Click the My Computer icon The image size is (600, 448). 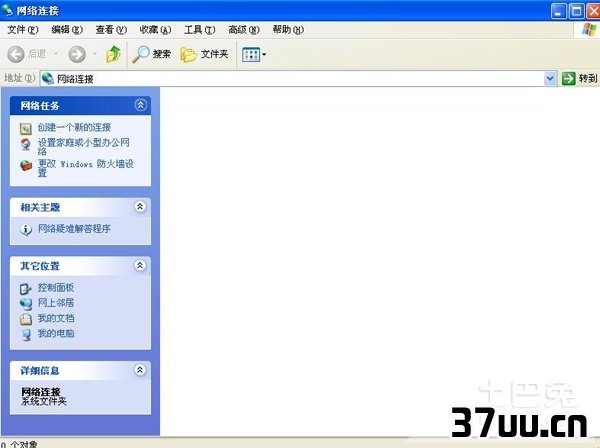[x=26, y=334]
